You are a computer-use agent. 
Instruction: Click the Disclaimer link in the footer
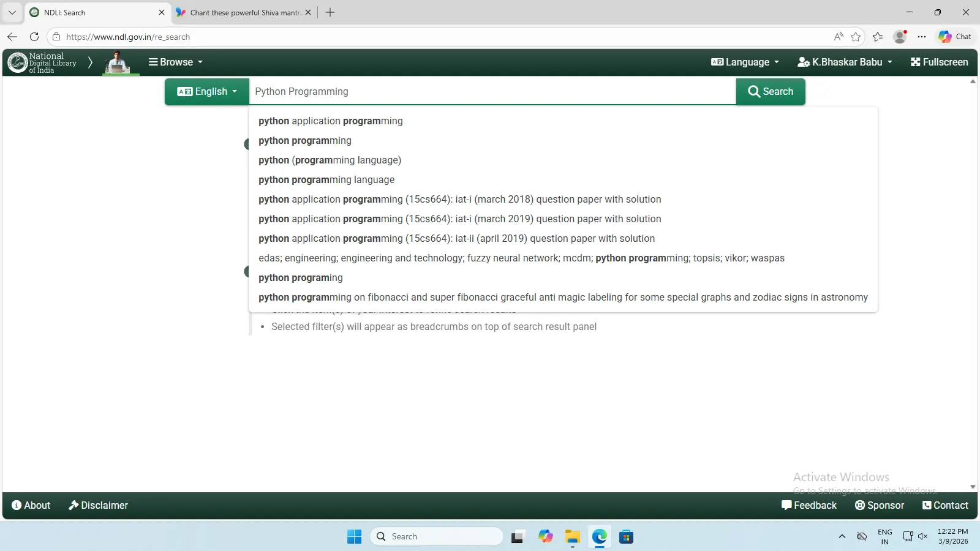98,505
